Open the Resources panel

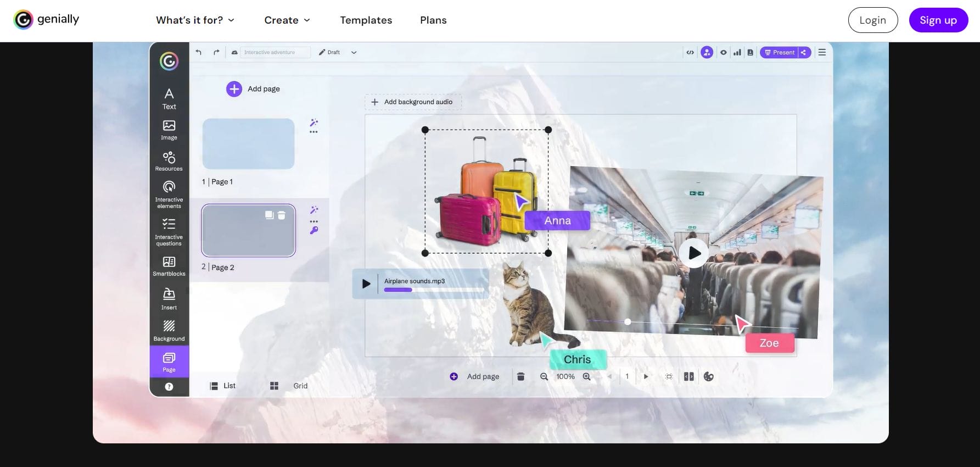(x=169, y=162)
